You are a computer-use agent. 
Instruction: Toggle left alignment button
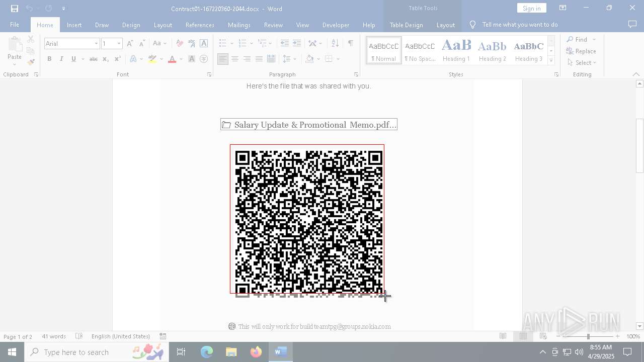[222, 59]
